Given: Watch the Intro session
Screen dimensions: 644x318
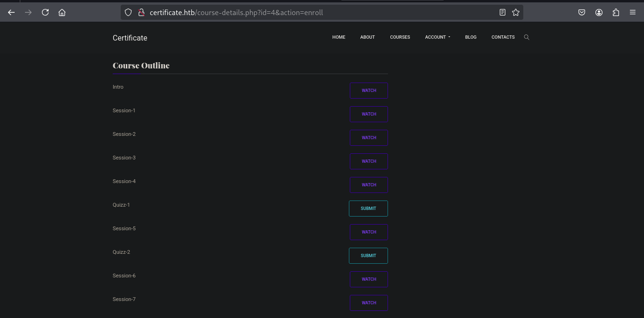Looking at the screenshot, I should pyautogui.click(x=369, y=91).
